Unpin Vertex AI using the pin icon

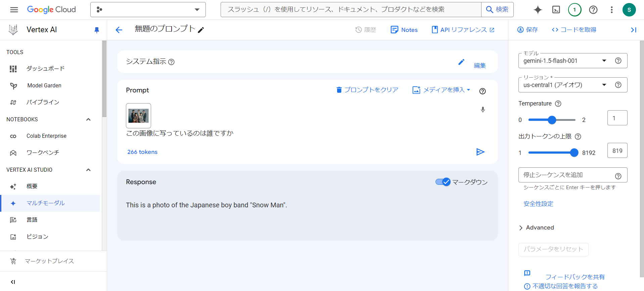coord(97,30)
